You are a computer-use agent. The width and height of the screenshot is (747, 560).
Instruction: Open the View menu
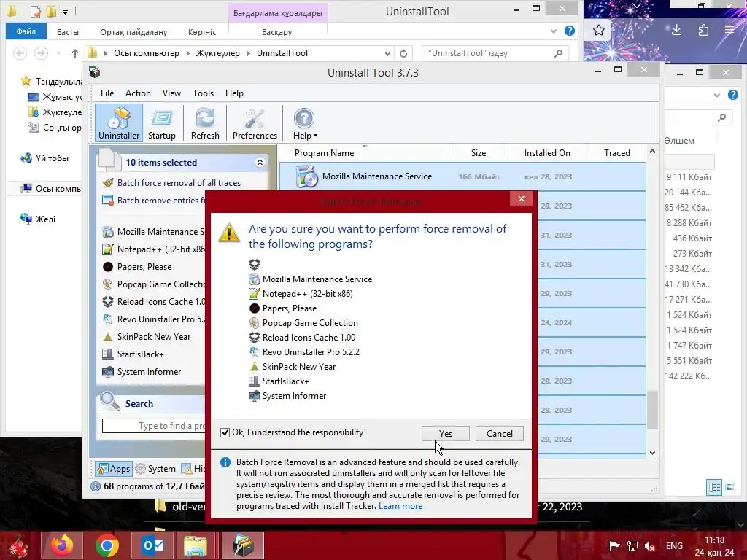click(x=171, y=93)
